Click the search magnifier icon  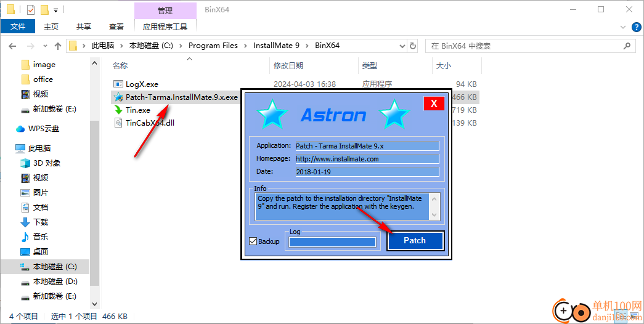click(627, 46)
